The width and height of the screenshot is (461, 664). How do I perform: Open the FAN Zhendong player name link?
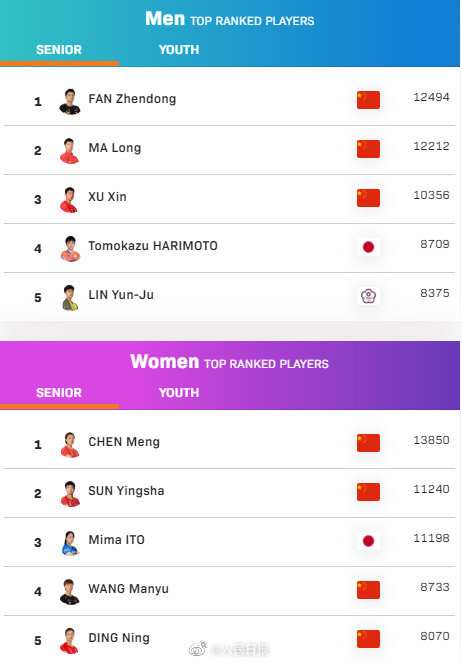point(132,99)
